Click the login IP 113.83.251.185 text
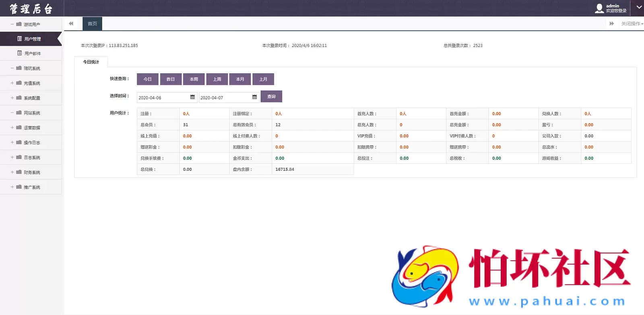The image size is (644, 315). [x=123, y=46]
